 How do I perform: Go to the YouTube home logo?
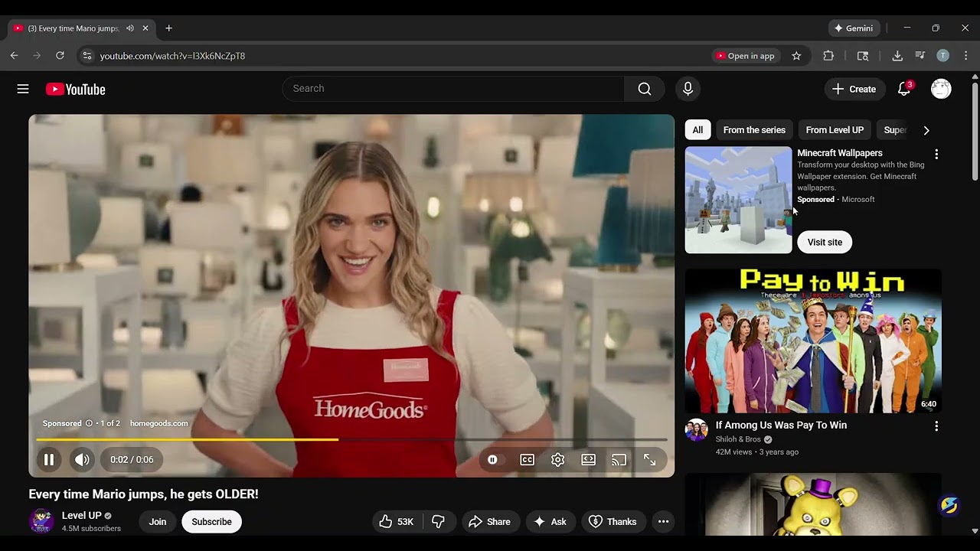pos(75,90)
